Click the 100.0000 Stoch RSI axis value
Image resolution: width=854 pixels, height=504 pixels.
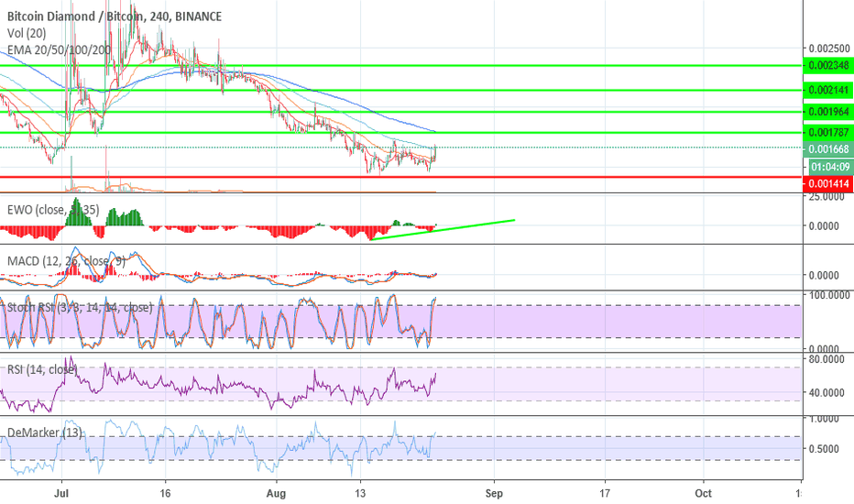click(830, 295)
